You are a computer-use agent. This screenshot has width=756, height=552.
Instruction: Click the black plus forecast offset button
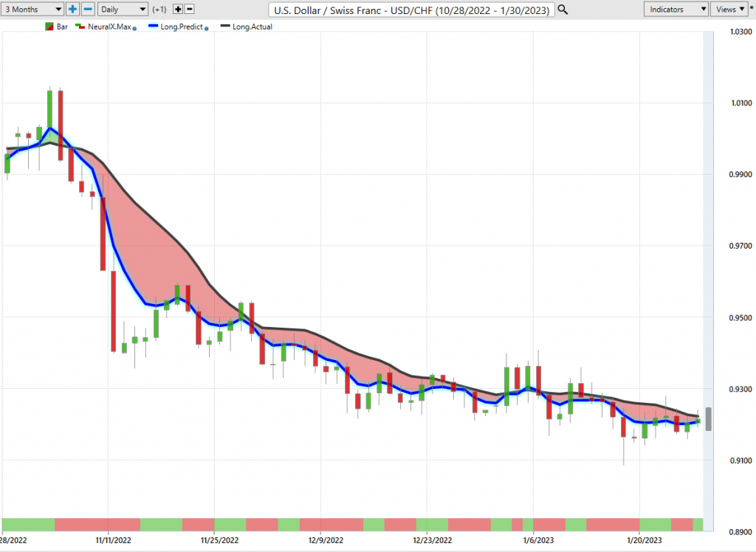pyautogui.click(x=178, y=9)
